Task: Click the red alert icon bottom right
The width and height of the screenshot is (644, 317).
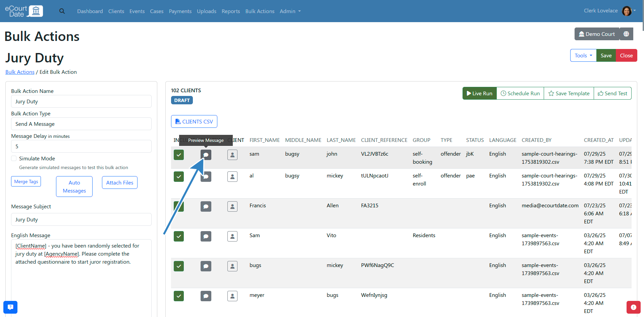Action: coord(633,307)
